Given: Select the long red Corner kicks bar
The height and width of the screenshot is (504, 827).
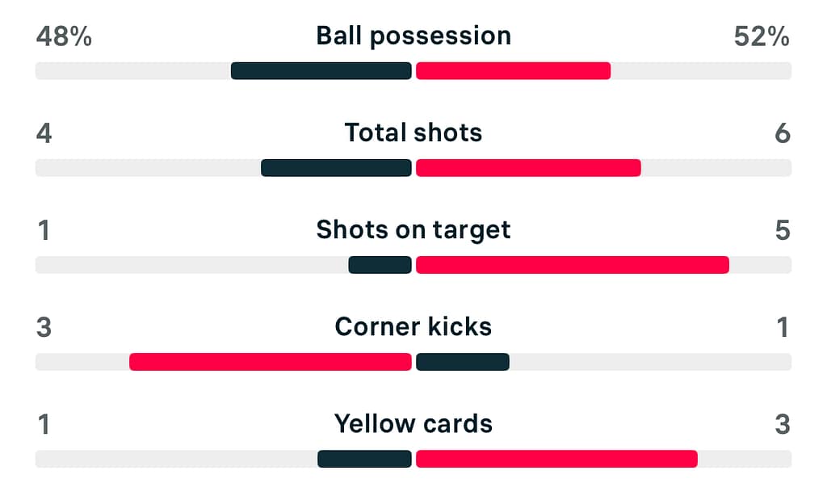Looking at the screenshot, I should 271,362.
